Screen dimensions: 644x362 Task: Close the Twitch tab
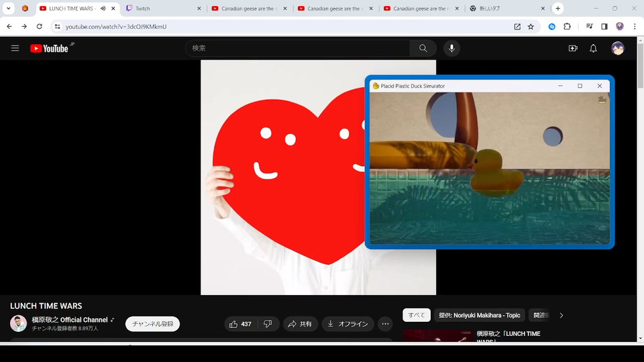coord(199,8)
